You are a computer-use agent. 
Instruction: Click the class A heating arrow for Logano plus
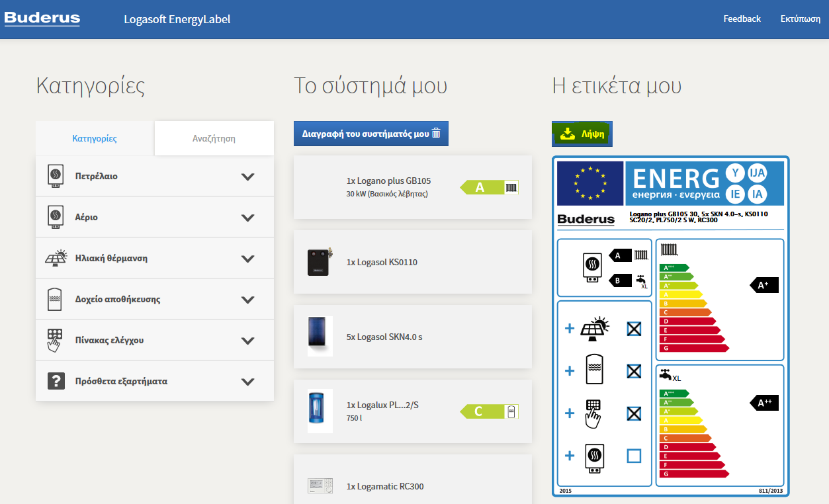[x=489, y=187]
